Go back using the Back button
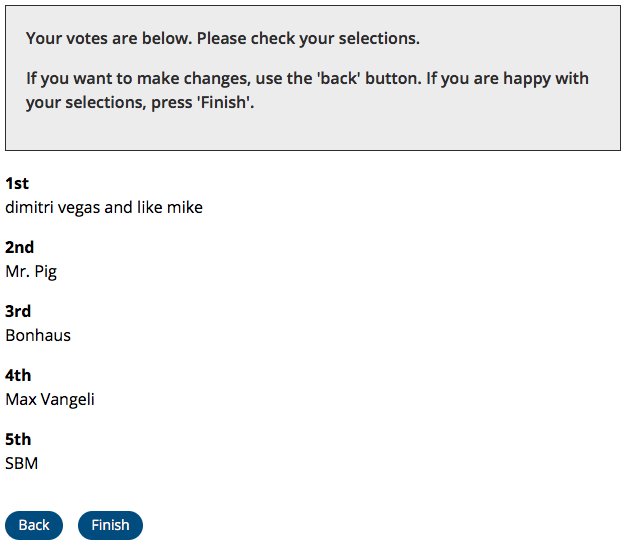 [x=34, y=525]
